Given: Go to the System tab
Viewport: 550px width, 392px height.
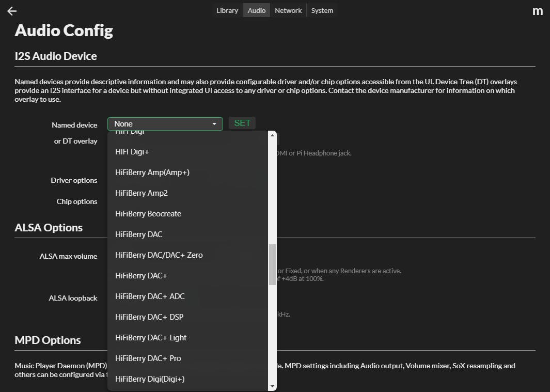Looking at the screenshot, I should click(322, 10).
